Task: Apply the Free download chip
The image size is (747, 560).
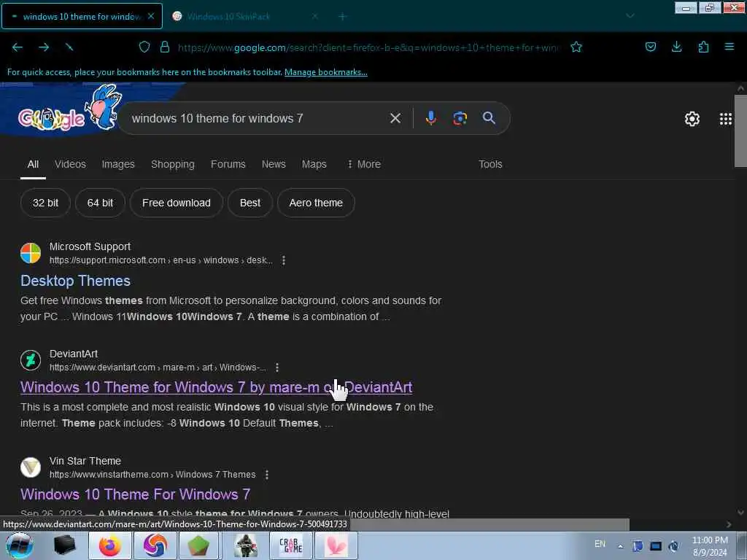Action: (x=177, y=203)
